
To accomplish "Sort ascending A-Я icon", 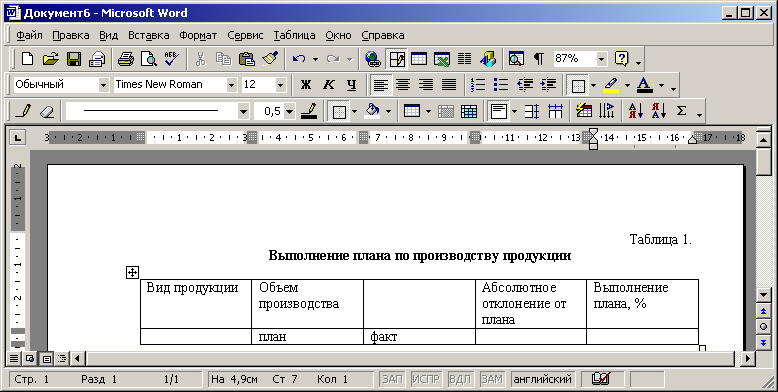I will (636, 111).
